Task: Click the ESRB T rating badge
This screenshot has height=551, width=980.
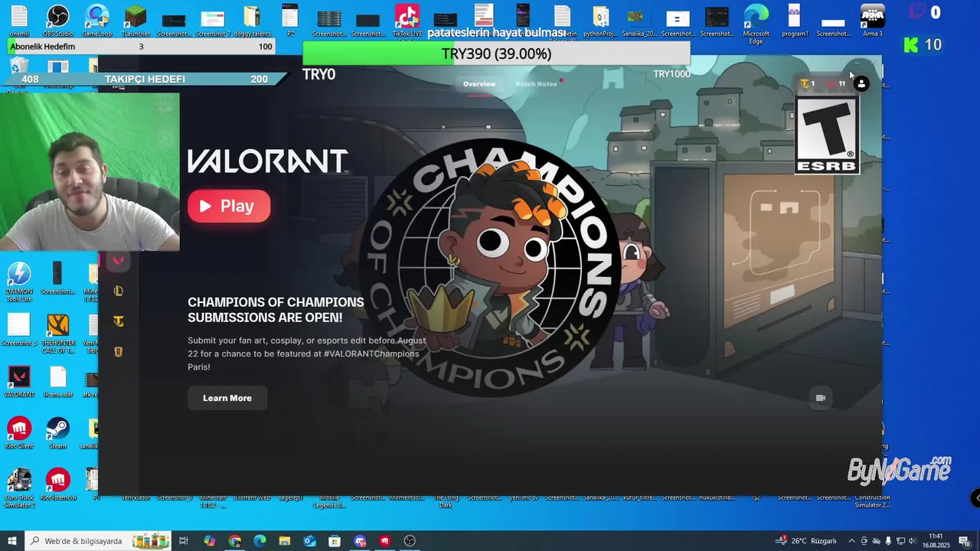Action: coord(827,135)
